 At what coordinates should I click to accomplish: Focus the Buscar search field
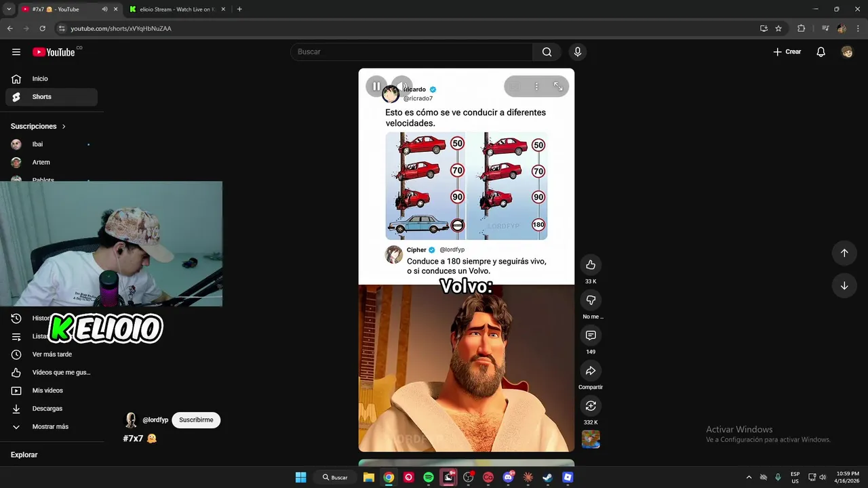pos(412,52)
